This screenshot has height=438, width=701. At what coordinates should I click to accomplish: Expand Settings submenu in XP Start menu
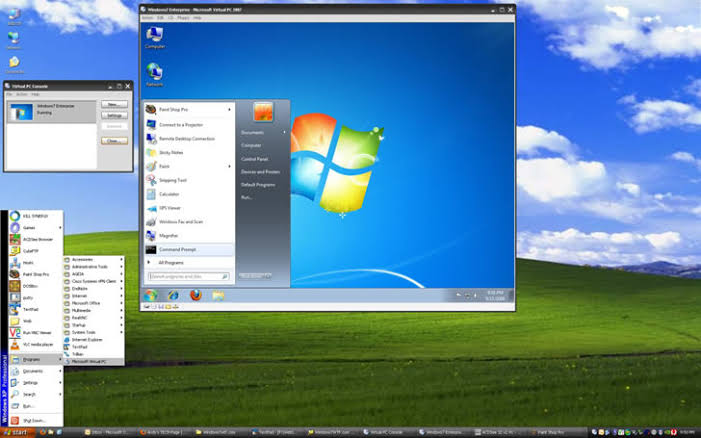point(35,383)
